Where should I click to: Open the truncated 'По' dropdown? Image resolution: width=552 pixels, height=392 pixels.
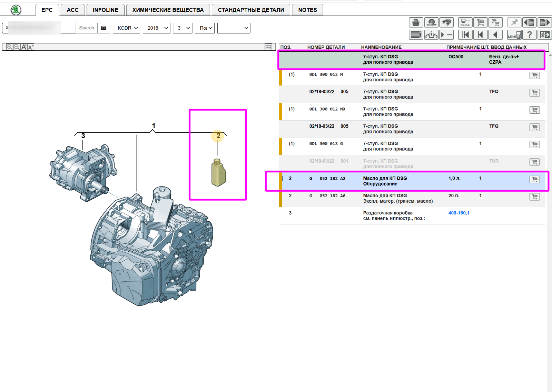point(205,28)
